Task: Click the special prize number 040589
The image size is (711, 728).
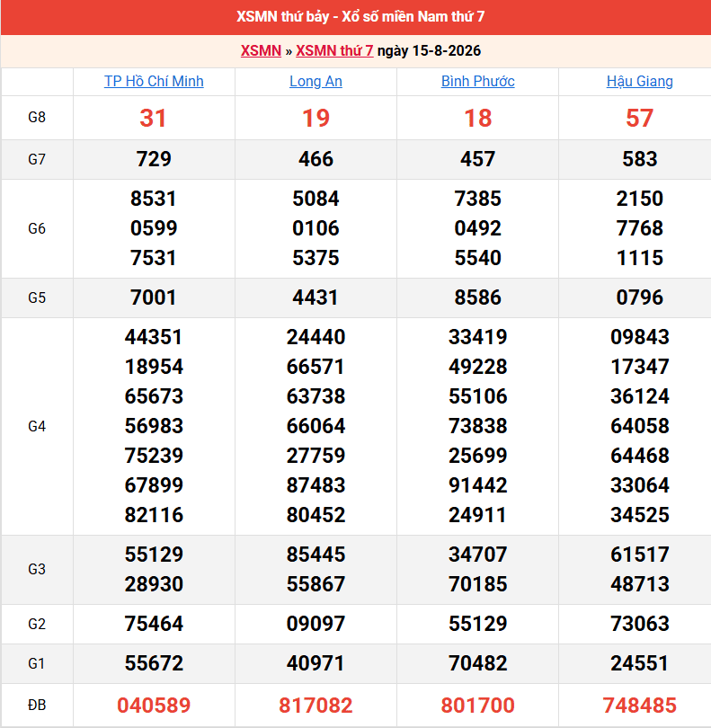Action: pos(154,706)
